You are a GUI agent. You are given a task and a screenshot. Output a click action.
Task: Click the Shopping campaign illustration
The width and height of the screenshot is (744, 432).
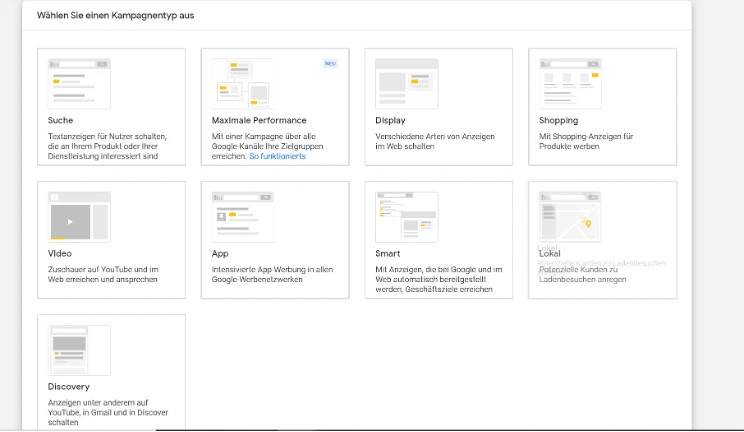tap(570, 84)
